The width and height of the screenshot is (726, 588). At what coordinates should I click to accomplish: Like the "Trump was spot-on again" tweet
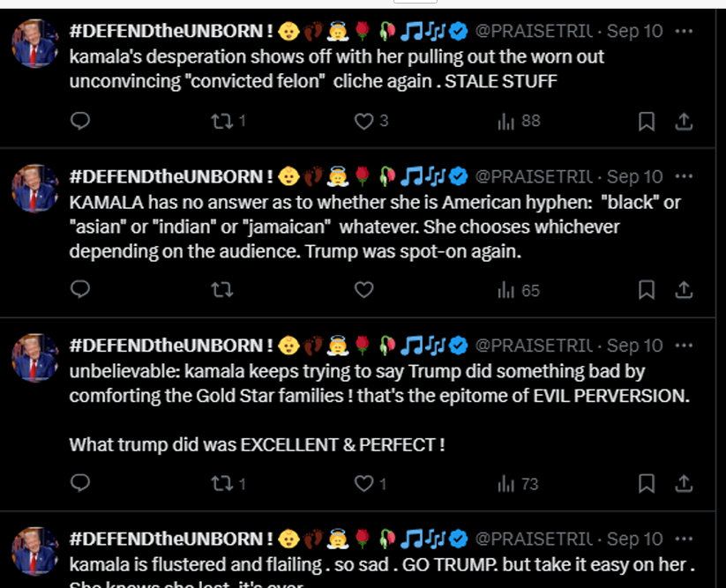coord(363,290)
